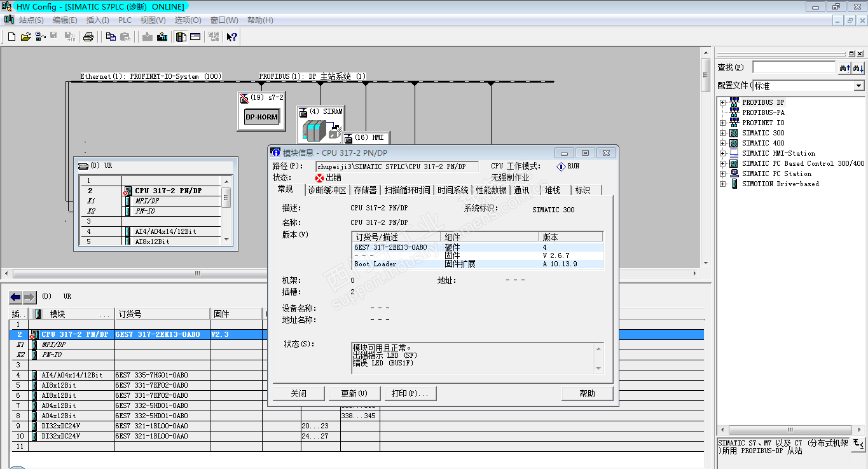Expand the SIMATIC HMI-Station catalog node
This screenshot has width=868, height=469.
[x=722, y=153]
